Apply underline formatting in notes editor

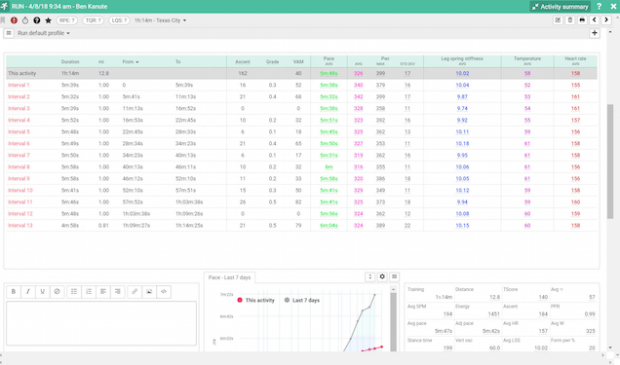pyautogui.click(x=42, y=291)
